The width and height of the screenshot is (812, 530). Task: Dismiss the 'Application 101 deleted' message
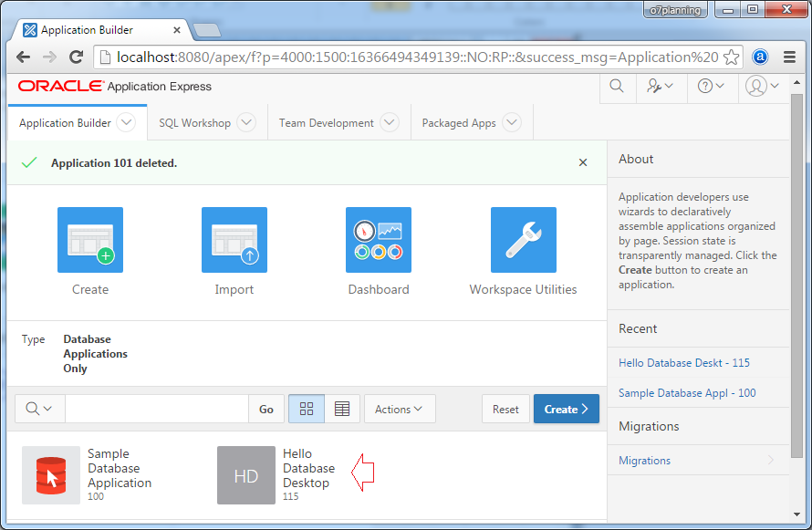[583, 162]
